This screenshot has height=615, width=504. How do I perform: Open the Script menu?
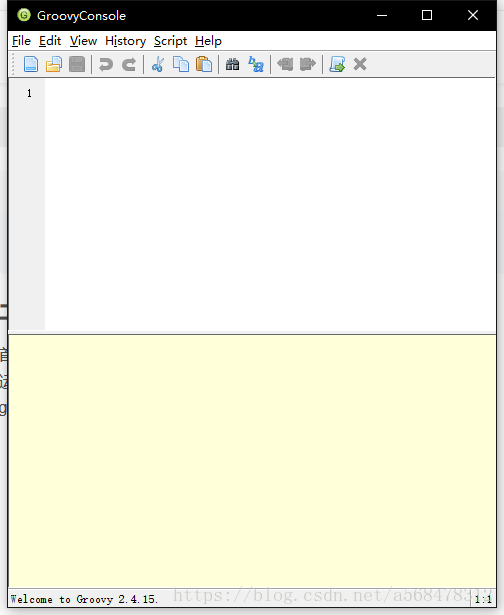(170, 41)
